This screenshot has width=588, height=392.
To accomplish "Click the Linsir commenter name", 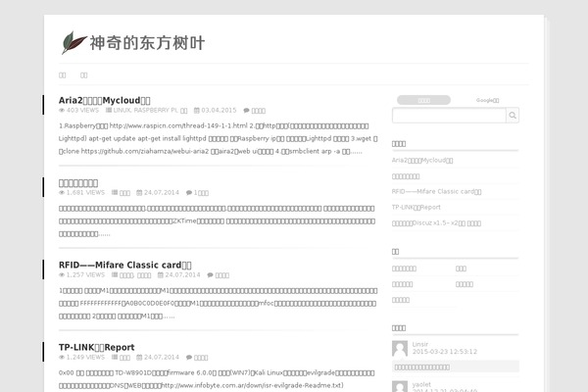I will [x=420, y=344].
